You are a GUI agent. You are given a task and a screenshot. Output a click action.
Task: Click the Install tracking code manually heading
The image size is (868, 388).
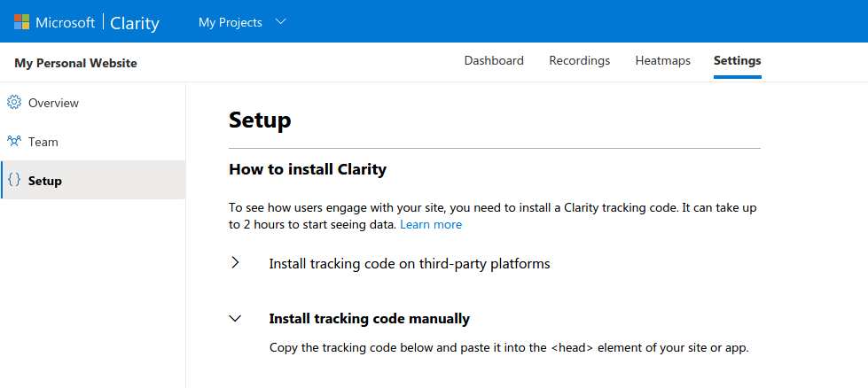point(369,318)
